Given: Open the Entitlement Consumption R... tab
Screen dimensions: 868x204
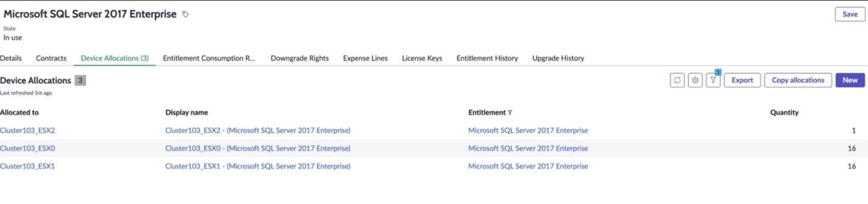Looking at the screenshot, I should coord(209,58).
